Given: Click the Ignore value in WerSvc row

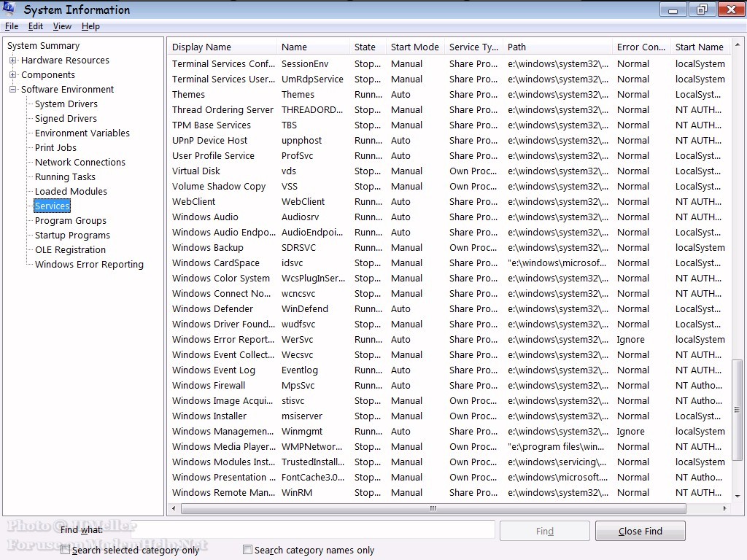Looking at the screenshot, I should (x=631, y=340).
